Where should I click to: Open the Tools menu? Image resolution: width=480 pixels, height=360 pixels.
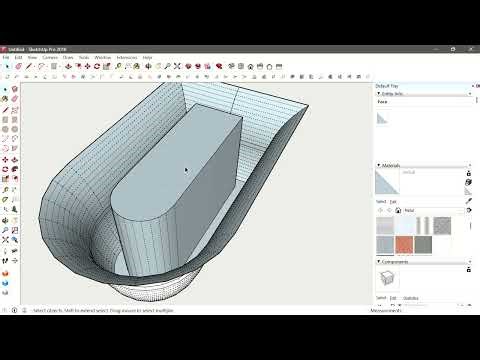(x=84, y=58)
